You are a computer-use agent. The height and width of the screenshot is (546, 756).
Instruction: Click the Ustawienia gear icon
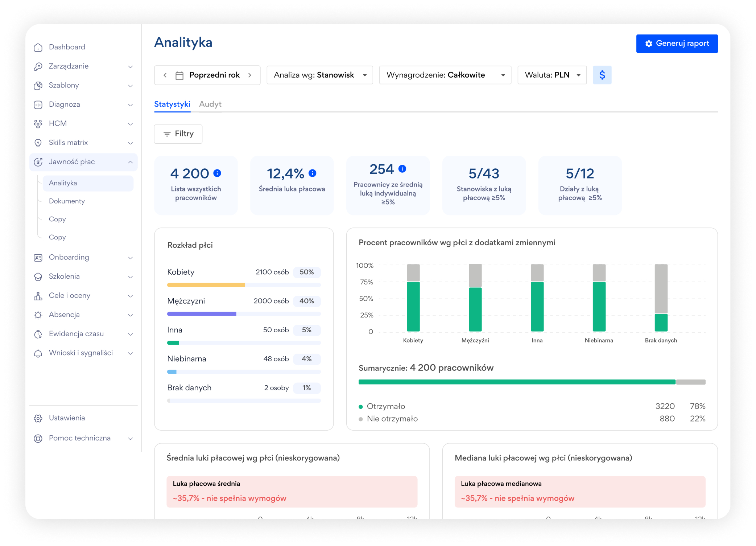[x=38, y=418]
